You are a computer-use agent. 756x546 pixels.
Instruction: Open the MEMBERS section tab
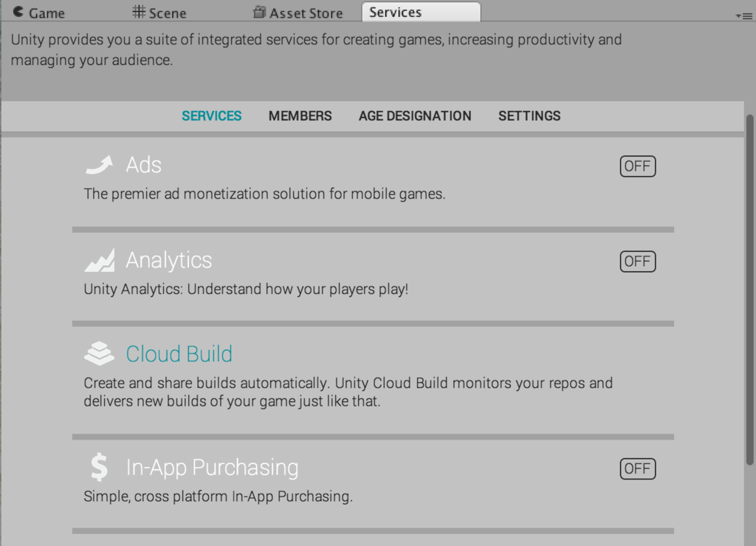pos(300,116)
